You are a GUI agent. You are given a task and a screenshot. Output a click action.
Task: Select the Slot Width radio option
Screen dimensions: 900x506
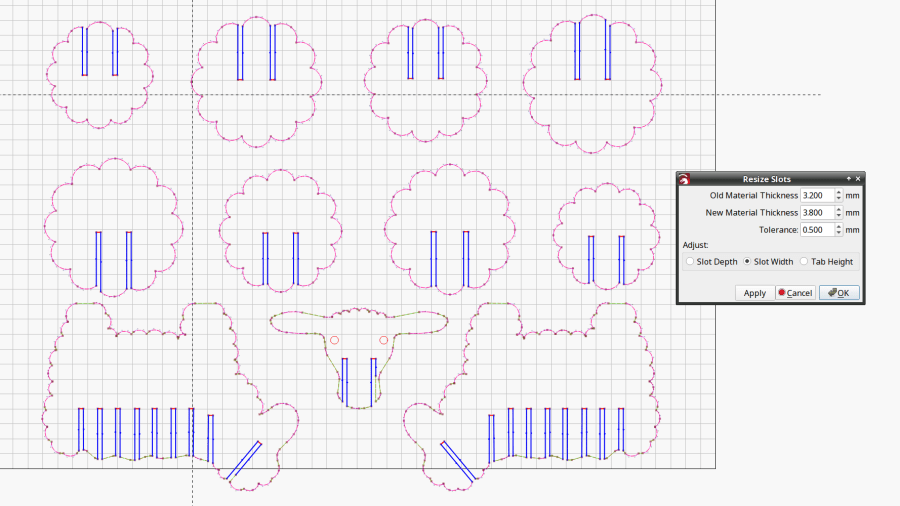coord(768,262)
